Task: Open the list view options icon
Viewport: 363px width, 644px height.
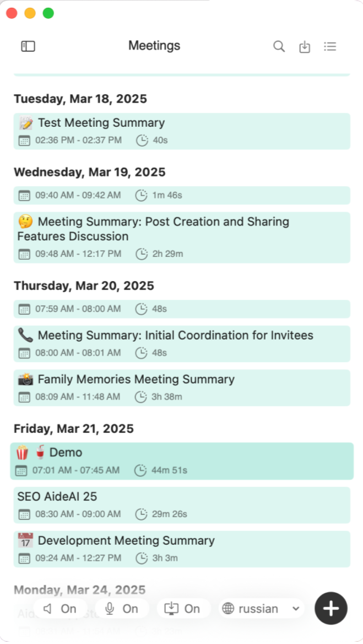Action: point(330,46)
